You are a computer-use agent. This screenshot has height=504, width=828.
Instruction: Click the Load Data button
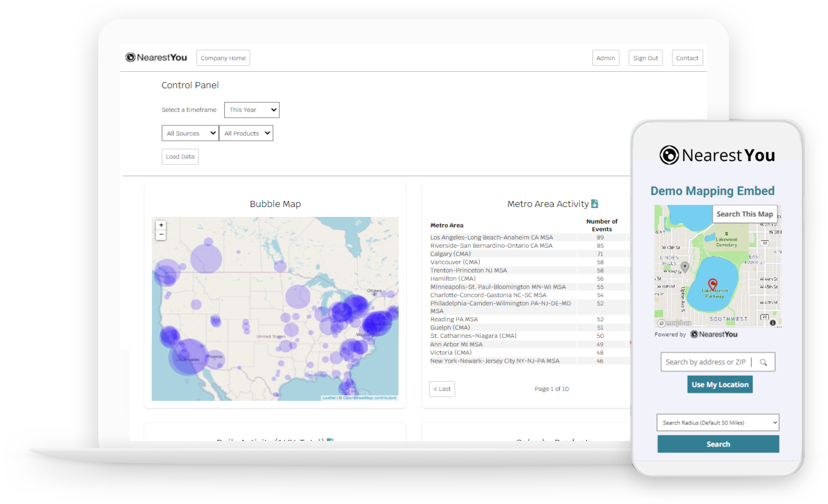click(x=180, y=157)
